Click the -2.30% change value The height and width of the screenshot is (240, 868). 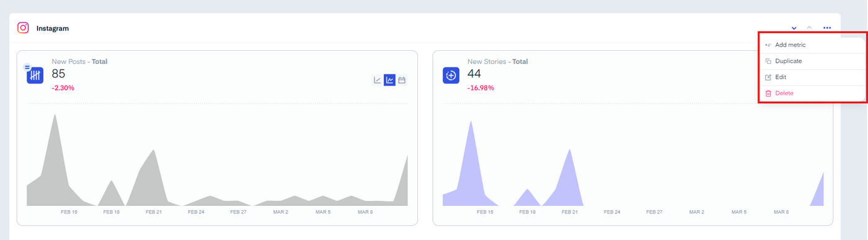point(63,88)
